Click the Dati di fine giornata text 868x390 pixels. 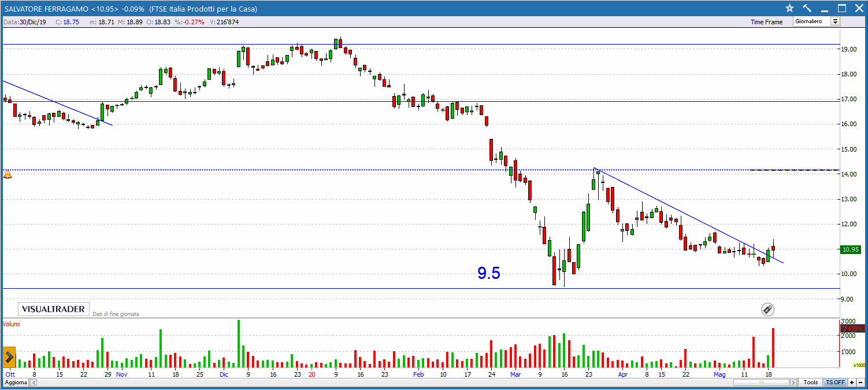pyautogui.click(x=116, y=314)
